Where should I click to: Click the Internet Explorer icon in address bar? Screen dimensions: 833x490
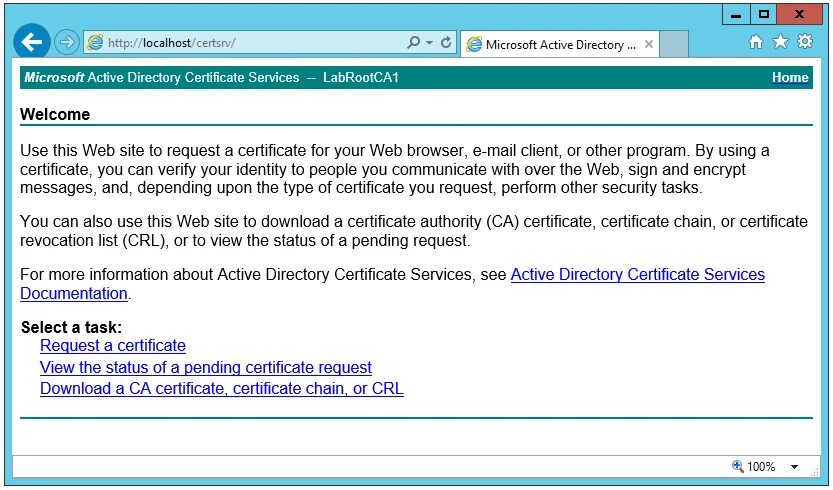[x=95, y=43]
